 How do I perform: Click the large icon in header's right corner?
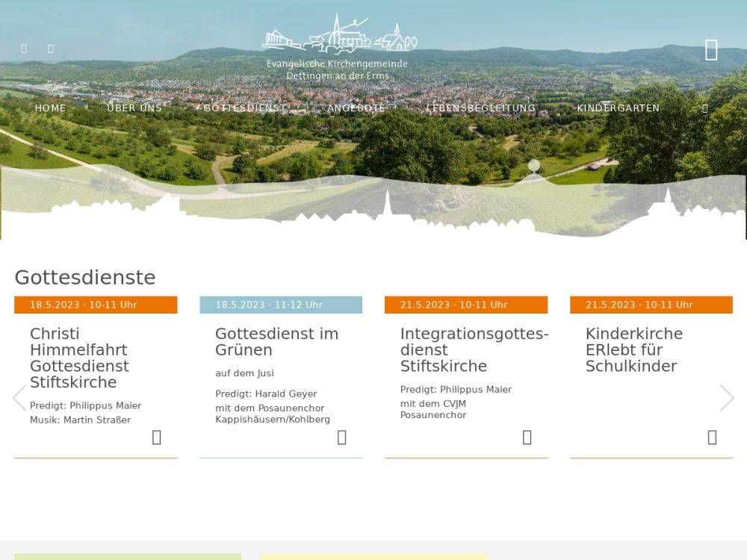point(711,50)
